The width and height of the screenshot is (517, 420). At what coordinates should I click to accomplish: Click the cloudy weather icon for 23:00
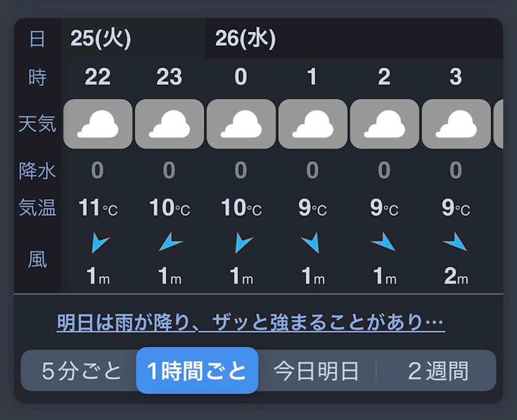tap(169, 124)
